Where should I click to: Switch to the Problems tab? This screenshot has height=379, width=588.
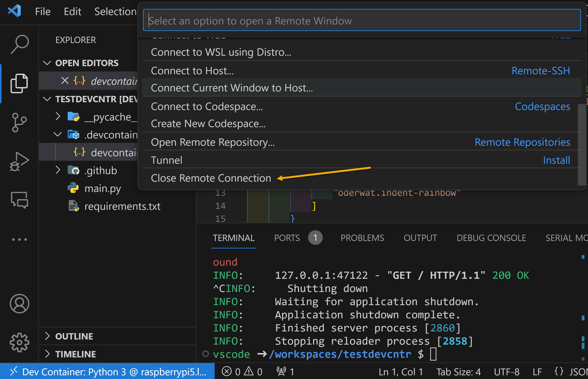coord(362,238)
